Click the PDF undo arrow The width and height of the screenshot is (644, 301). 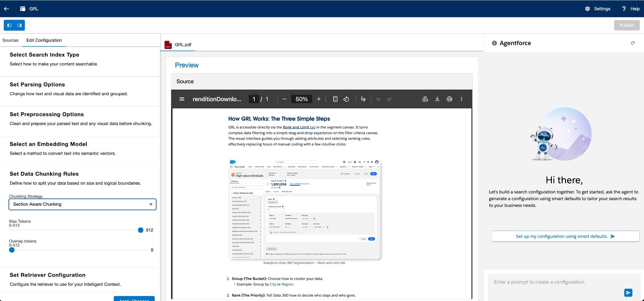click(x=379, y=99)
